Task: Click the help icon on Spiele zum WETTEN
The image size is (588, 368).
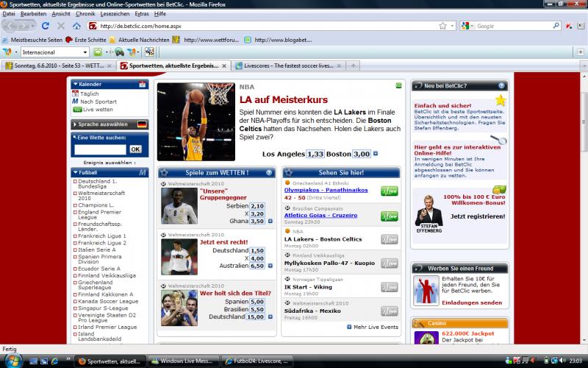Action: 269,173
